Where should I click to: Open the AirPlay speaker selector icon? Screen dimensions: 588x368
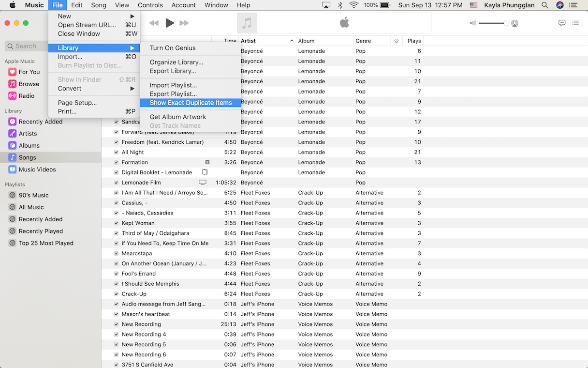click(x=514, y=23)
